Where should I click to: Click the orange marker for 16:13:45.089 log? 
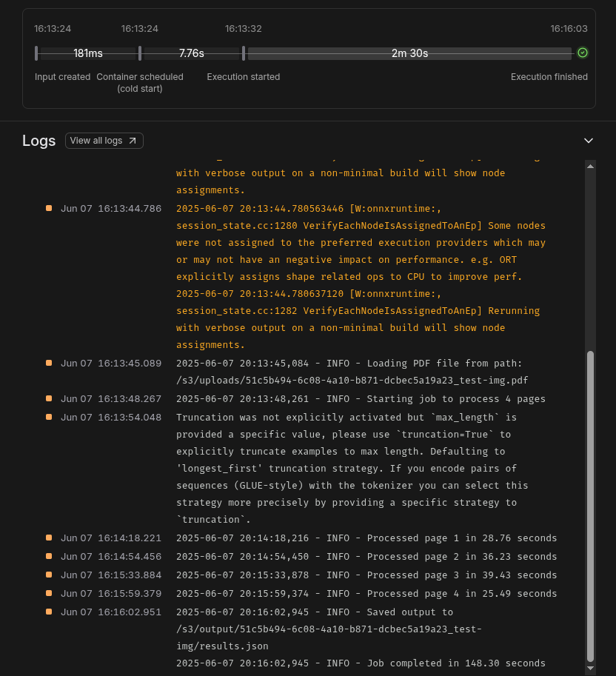49,363
